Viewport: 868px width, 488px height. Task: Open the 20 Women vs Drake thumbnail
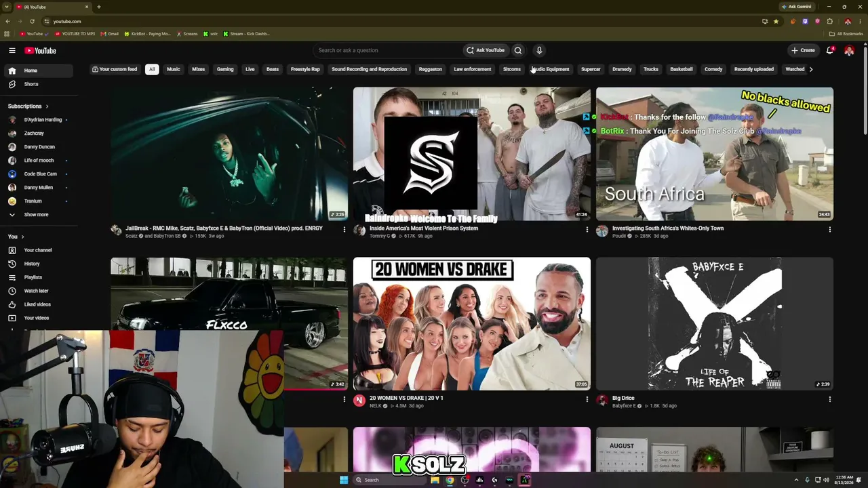click(472, 323)
